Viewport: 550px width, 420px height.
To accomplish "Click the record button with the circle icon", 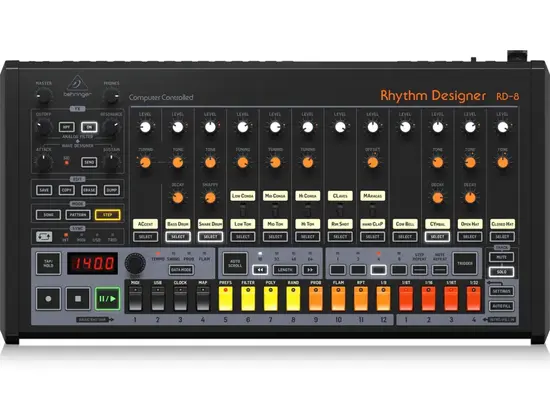I will click(x=48, y=299).
